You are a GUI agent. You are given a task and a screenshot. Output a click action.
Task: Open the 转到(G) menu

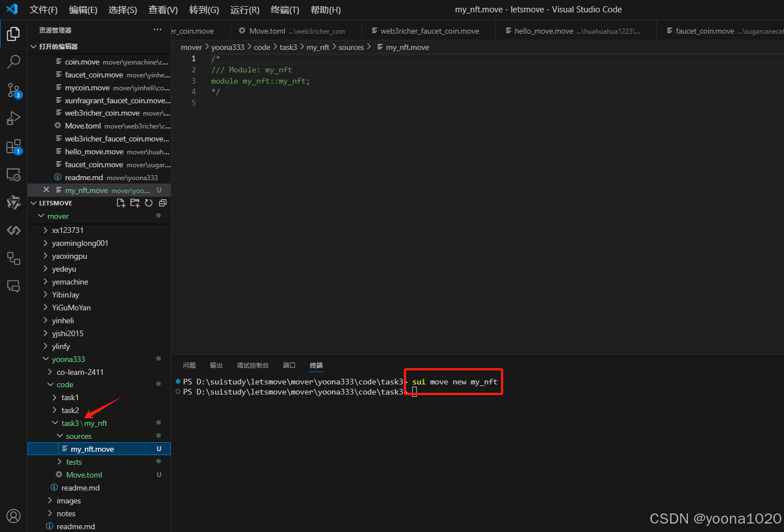point(204,10)
